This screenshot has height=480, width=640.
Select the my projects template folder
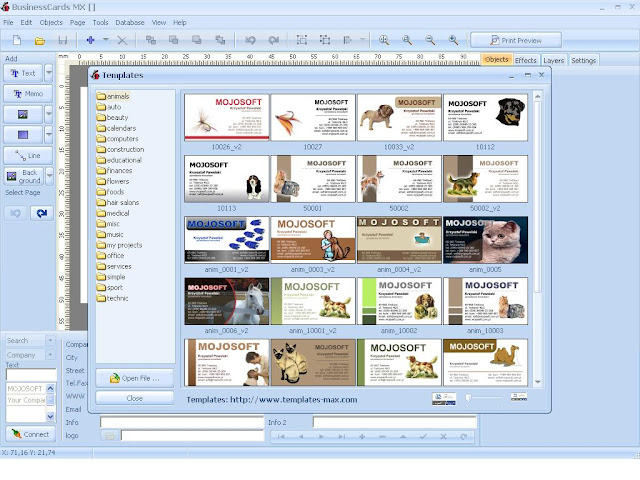[119, 245]
